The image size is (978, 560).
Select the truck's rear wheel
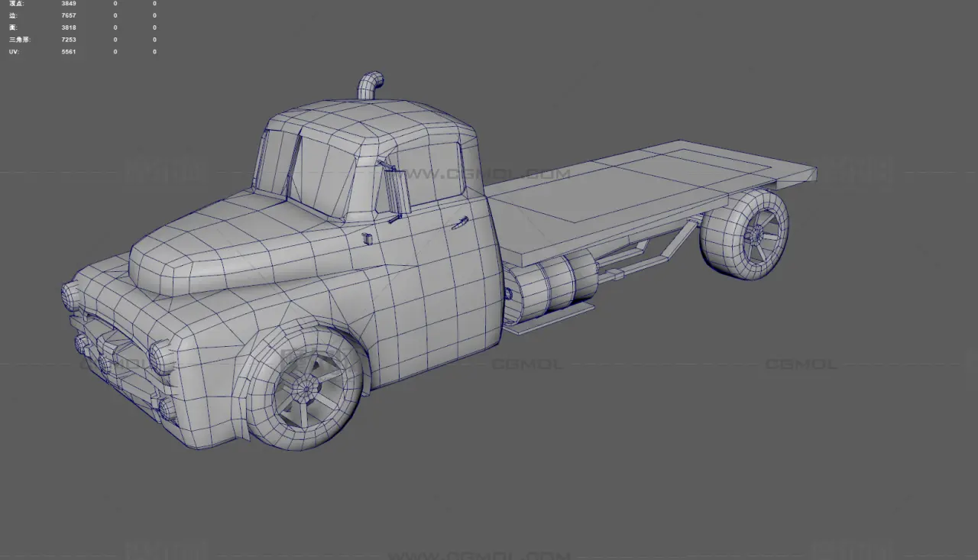[745, 233]
